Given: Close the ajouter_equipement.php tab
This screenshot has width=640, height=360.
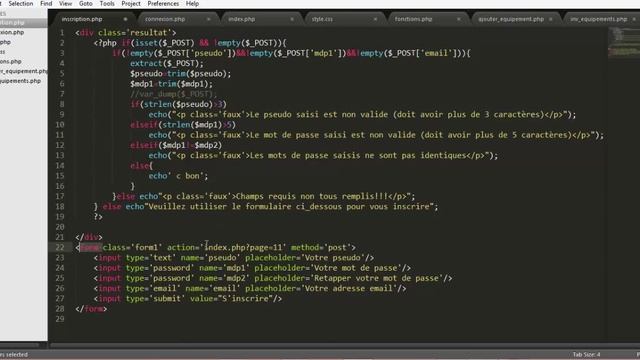Looking at the screenshot, I should point(551,19).
